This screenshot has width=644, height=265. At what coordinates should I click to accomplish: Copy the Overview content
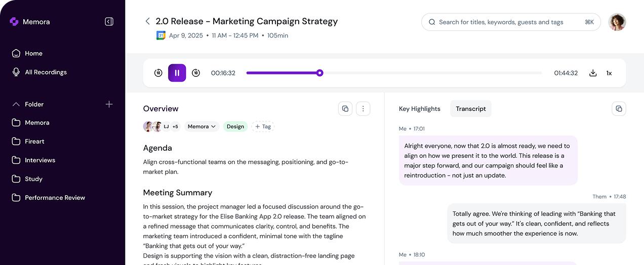(345, 109)
